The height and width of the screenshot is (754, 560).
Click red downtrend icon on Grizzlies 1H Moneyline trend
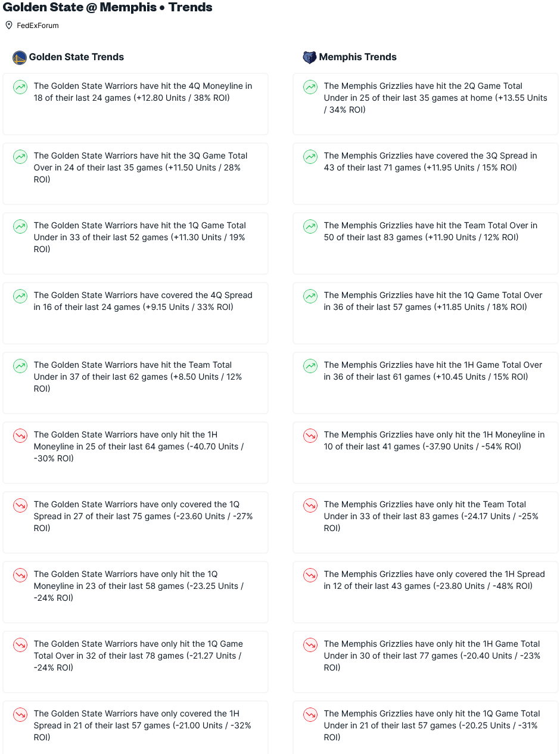(310, 436)
